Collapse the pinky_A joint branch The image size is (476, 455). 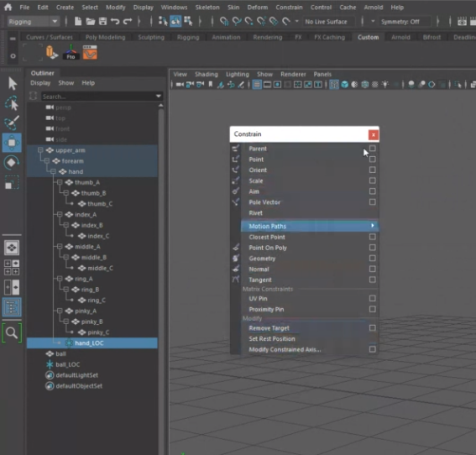pos(60,311)
